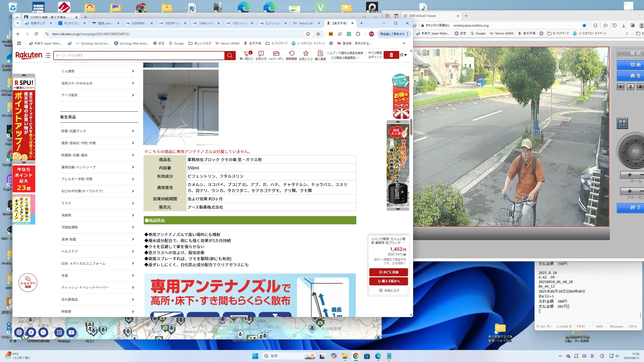
Task: Select DVR channel 2 button
Action: pyautogui.click(x=630, y=87)
